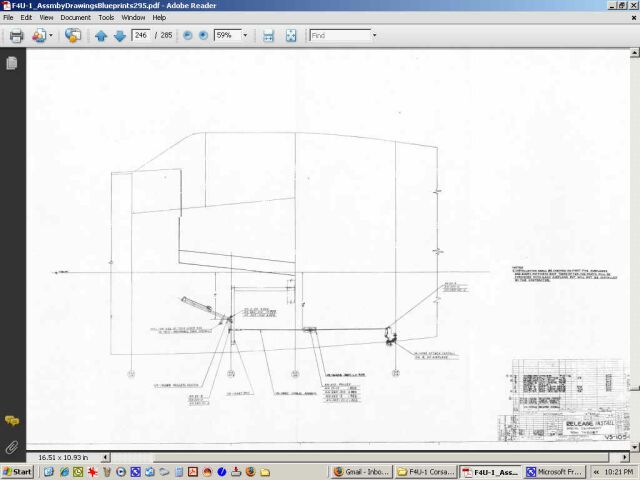Switch to Gmail Inbox taskbar window

click(x=362, y=472)
